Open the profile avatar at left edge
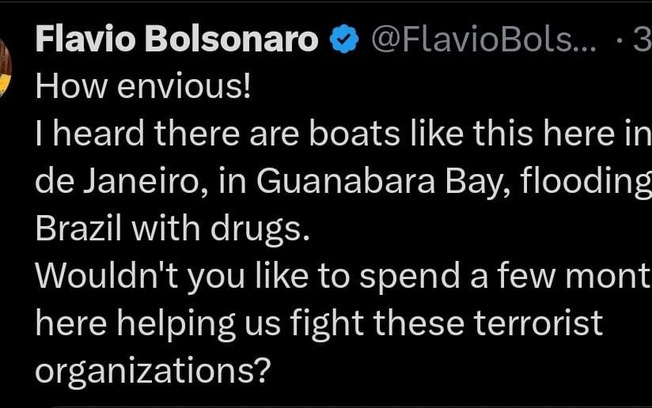The width and height of the screenshot is (652, 408). coord(6,55)
